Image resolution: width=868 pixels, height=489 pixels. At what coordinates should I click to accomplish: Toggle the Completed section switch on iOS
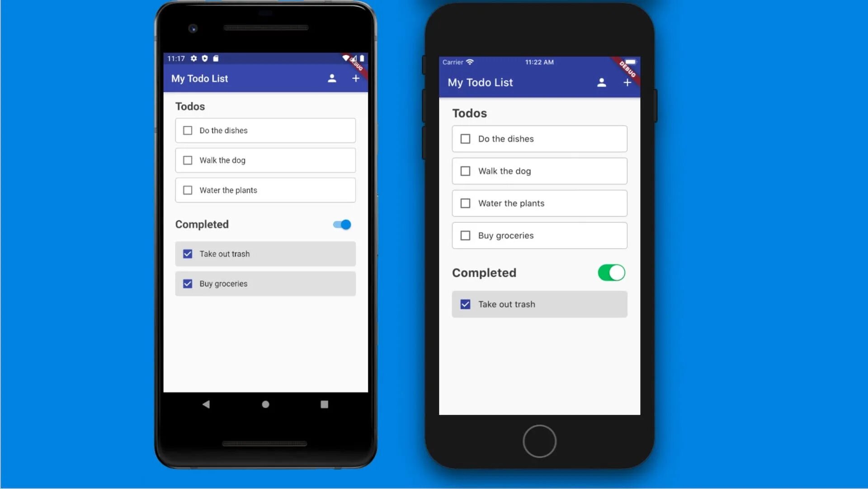pyautogui.click(x=612, y=272)
